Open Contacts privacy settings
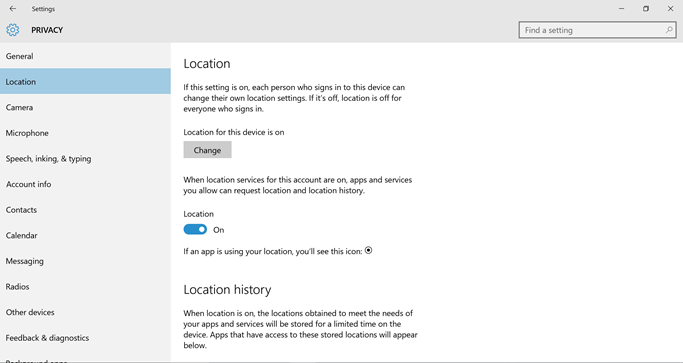This screenshot has width=683, height=363. pyautogui.click(x=85, y=210)
